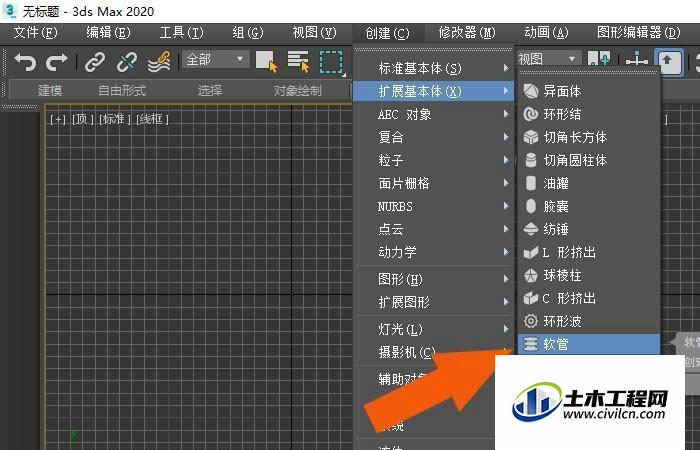
Task: Open the 工具(T) menu
Action: (x=181, y=33)
